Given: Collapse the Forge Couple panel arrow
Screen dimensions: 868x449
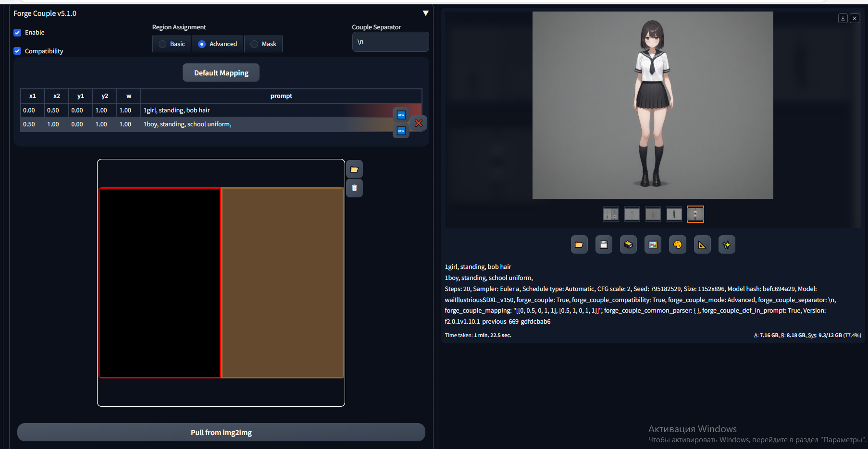Looking at the screenshot, I should pyautogui.click(x=425, y=13).
